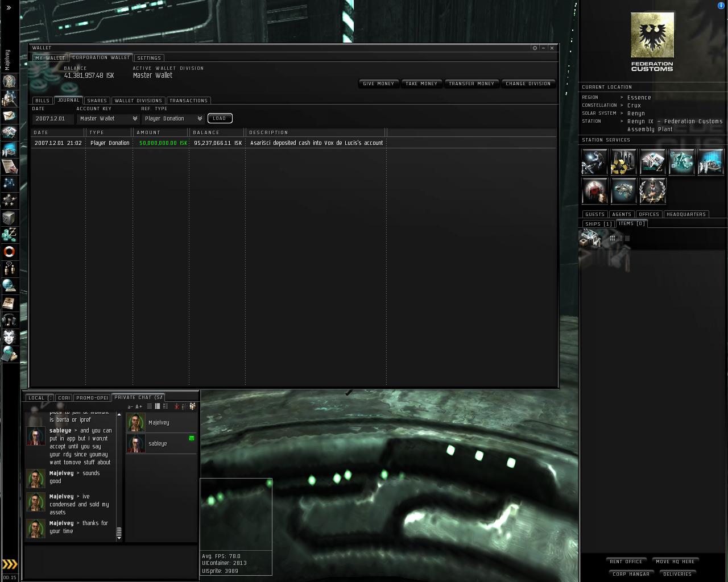728x582 pixels.
Task: Open People and Places magnifier icon
Action: point(9,98)
